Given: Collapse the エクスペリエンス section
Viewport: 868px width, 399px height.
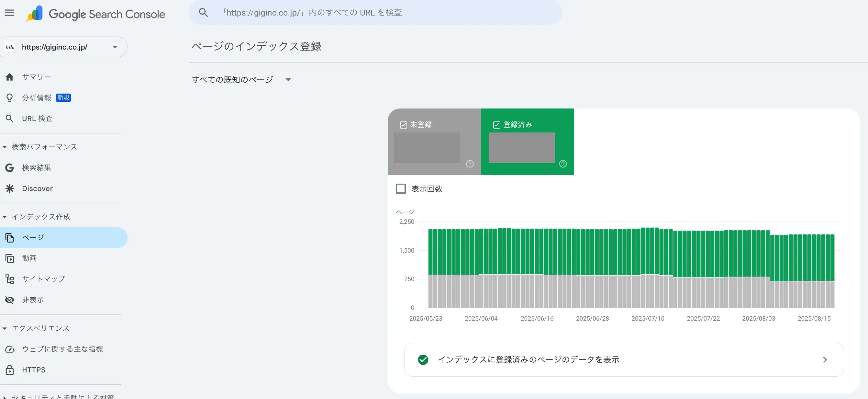Looking at the screenshot, I should pos(5,328).
